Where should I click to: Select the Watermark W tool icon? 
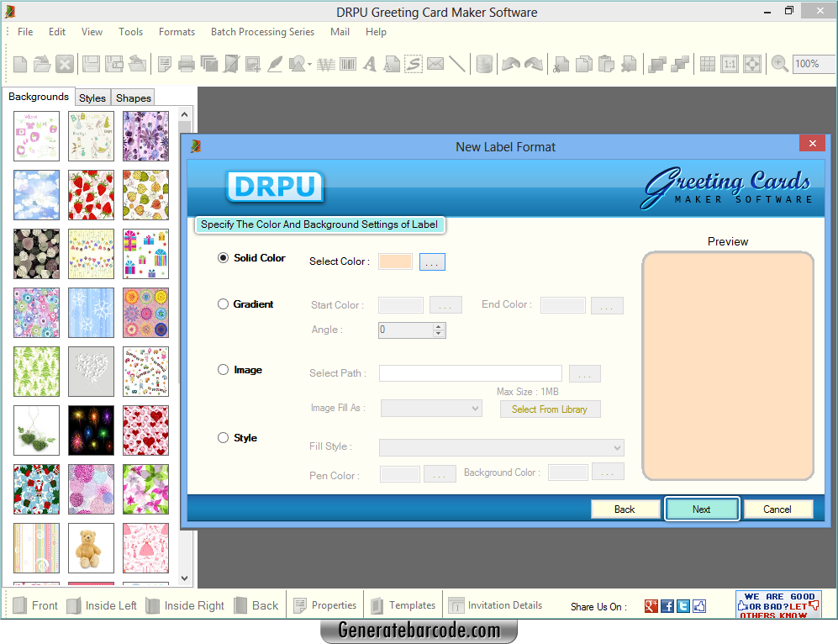tap(325, 64)
